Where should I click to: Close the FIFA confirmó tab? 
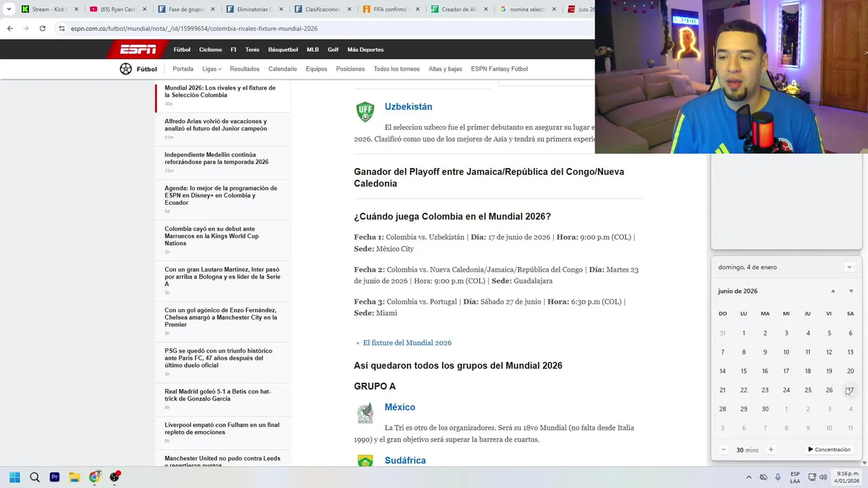tap(418, 9)
